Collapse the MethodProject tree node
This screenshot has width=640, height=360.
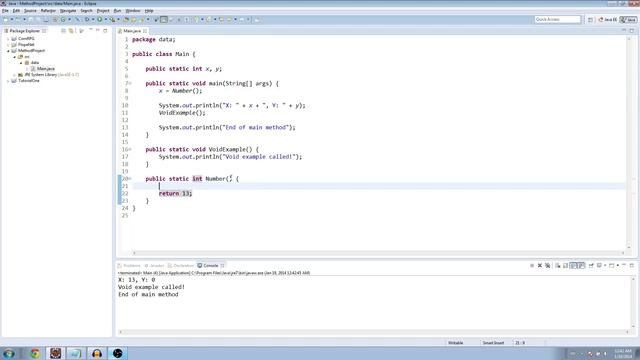[x=8, y=51]
